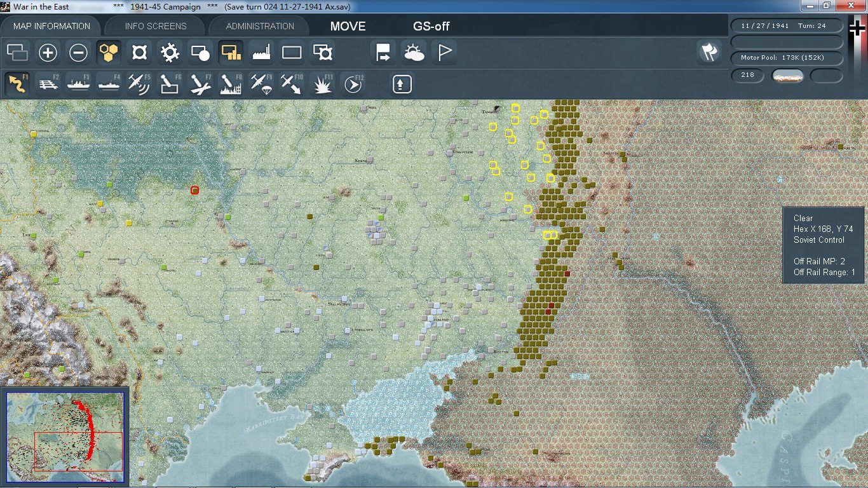868x488 pixels.
Task: Zoom out the map with minus icon
Action: point(78,52)
